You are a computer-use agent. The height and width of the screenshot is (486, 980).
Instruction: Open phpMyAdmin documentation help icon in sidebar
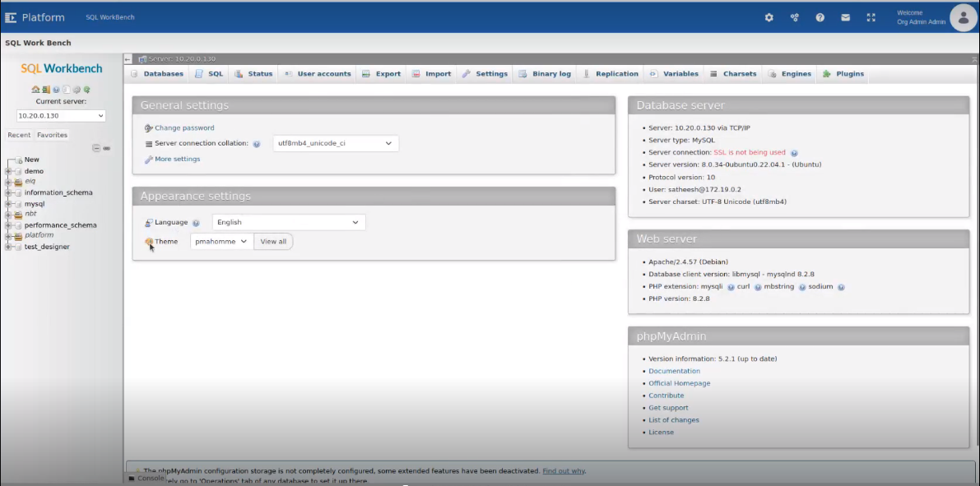point(56,90)
